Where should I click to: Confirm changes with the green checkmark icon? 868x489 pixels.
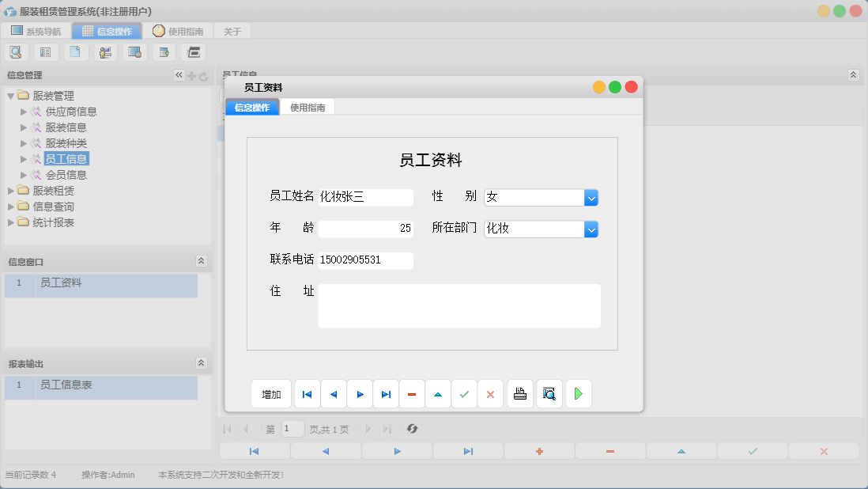click(x=464, y=393)
